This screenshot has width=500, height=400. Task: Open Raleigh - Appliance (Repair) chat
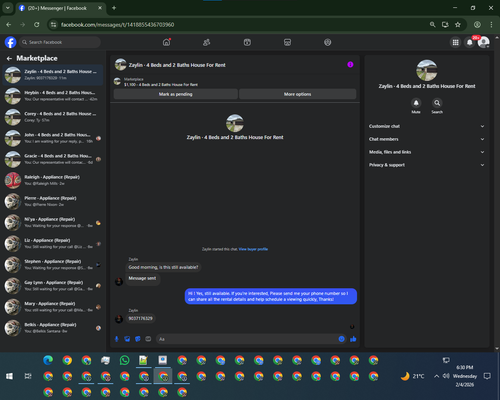pyautogui.click(x=53, y=180)
